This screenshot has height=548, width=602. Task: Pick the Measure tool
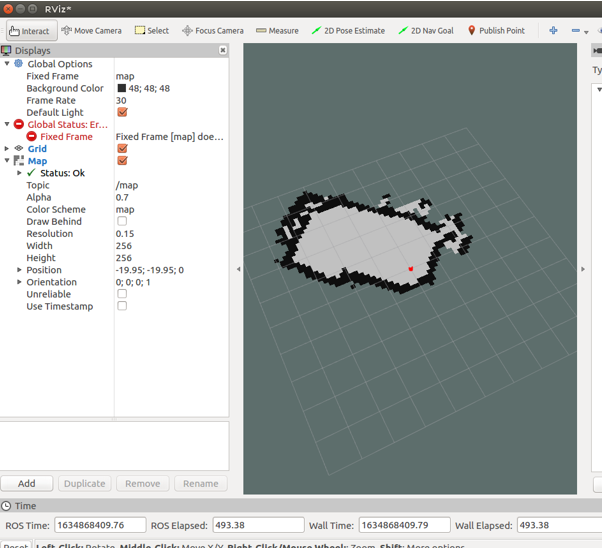277,31
